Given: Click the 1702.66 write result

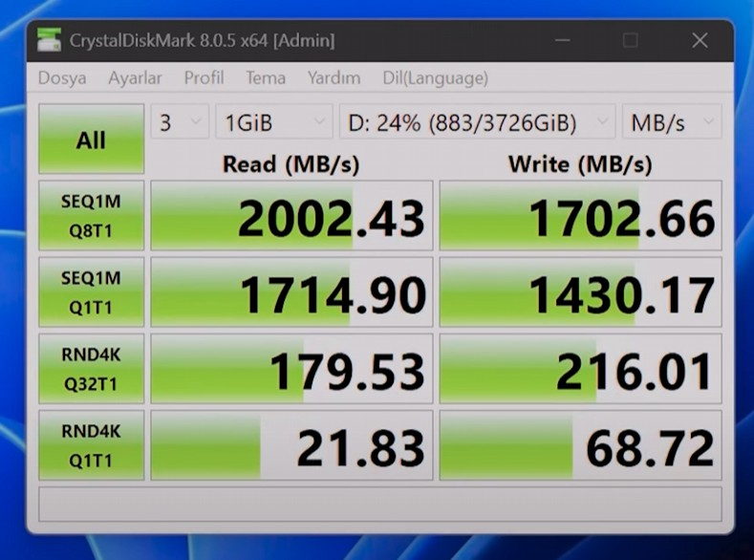Looking at the screenshot, I should click(x=581, y=215).
